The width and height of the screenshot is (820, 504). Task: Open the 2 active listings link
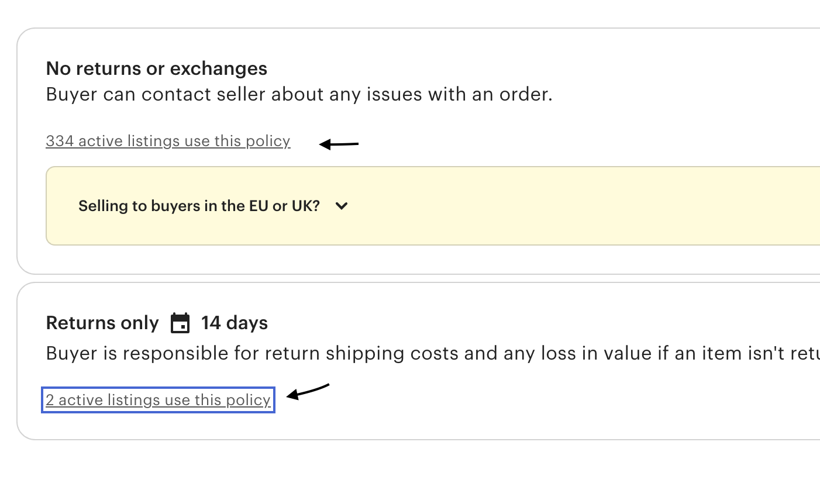coord(158,400)
